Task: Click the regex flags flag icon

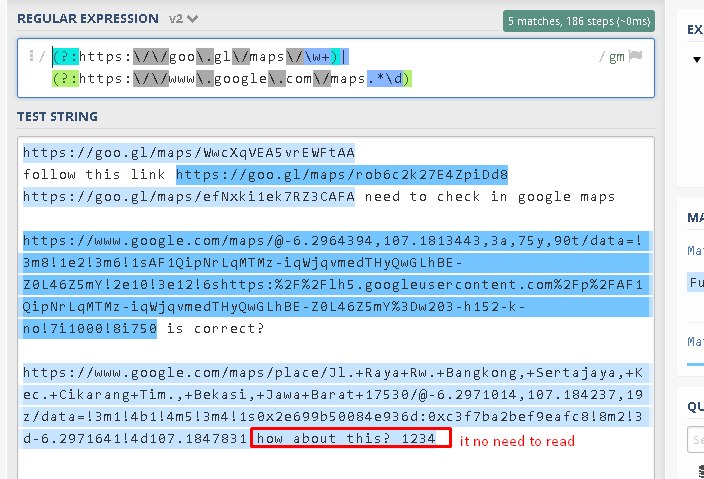Action: (635, 56)
